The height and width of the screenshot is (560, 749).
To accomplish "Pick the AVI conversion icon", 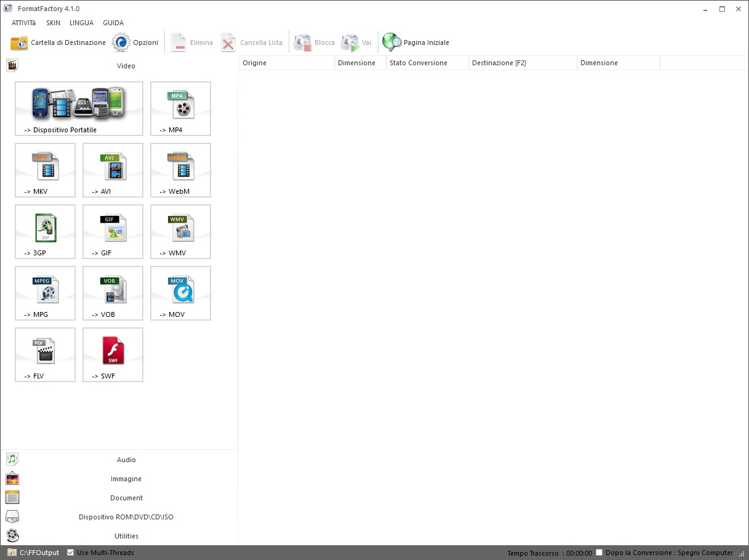I will (x=113, y=170).
